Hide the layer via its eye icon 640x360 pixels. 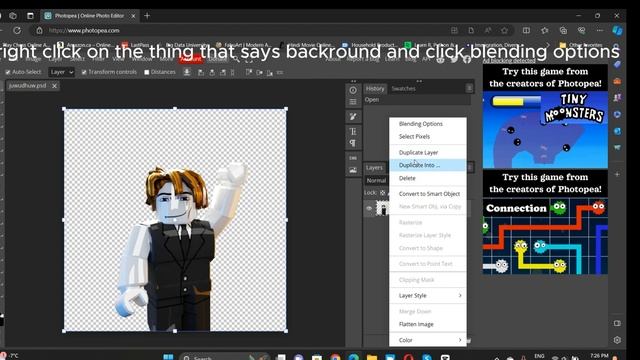pos(369,209)
